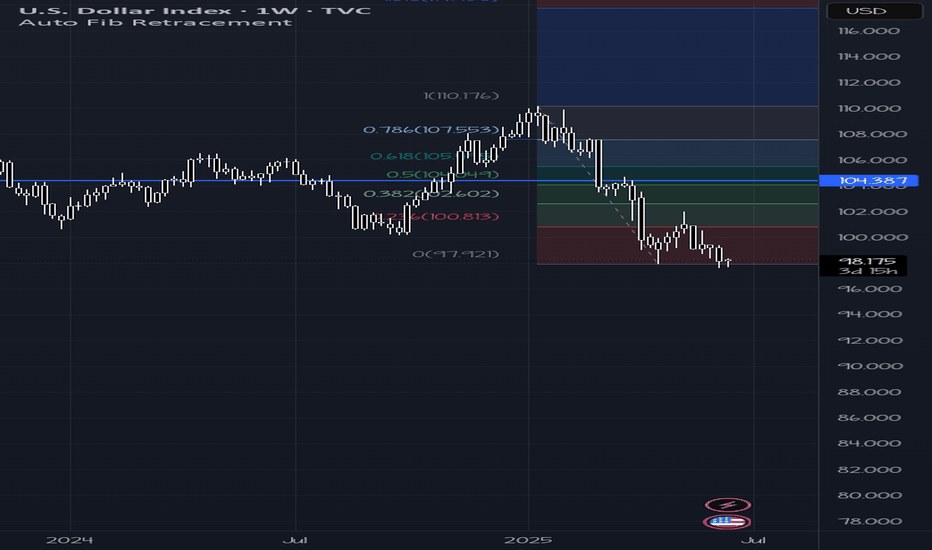932x550 pixels.
Task: Click the lightning bolt event icon
Action: coord(728,505)
